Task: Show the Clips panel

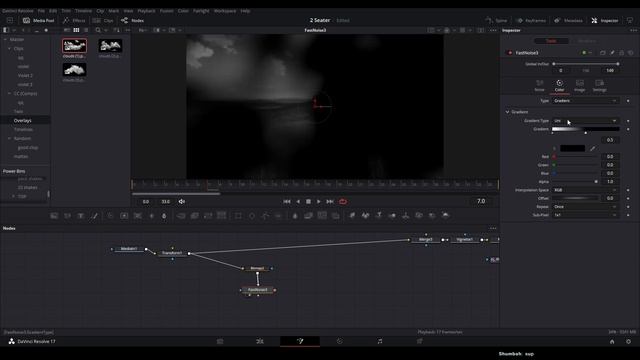Action: (x=103, y=20)
